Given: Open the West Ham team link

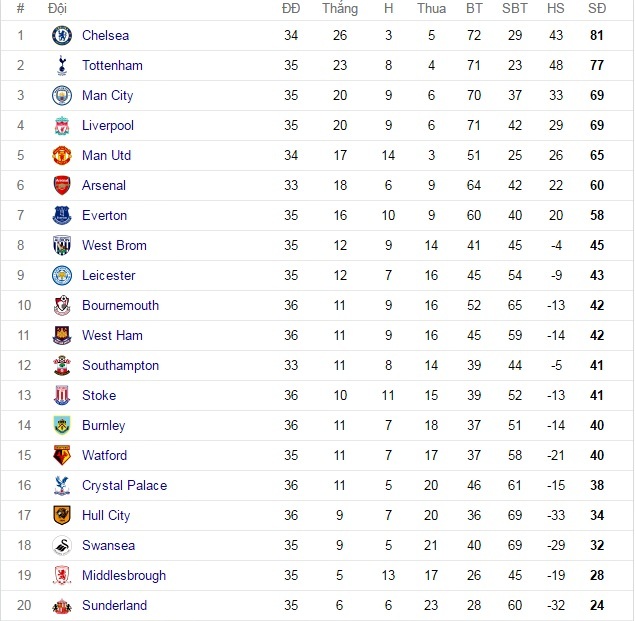Looking at the screenshot, I should coord(112,336).
